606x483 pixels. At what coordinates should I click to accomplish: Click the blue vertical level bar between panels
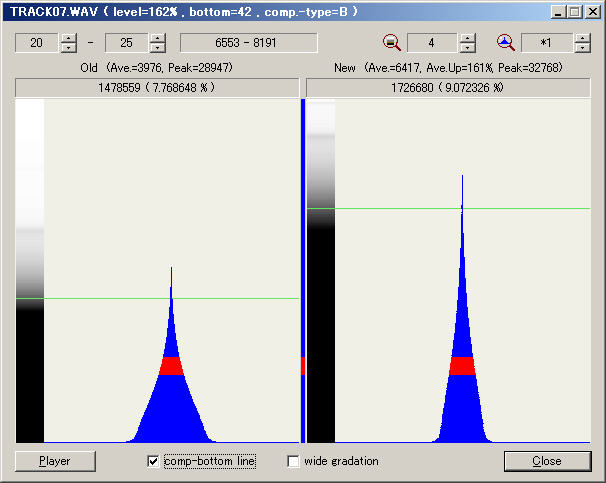point(303,270)
